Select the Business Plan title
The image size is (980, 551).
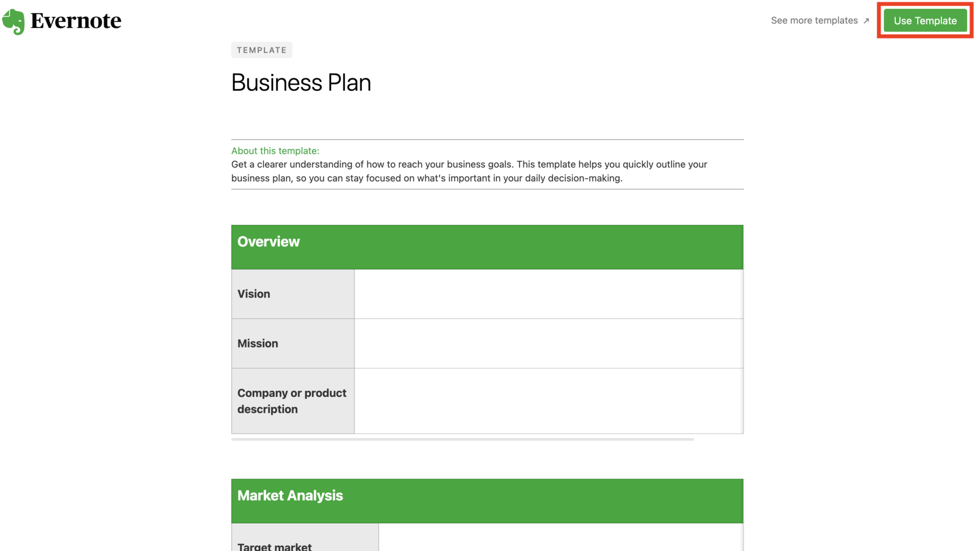click(301, 82)
